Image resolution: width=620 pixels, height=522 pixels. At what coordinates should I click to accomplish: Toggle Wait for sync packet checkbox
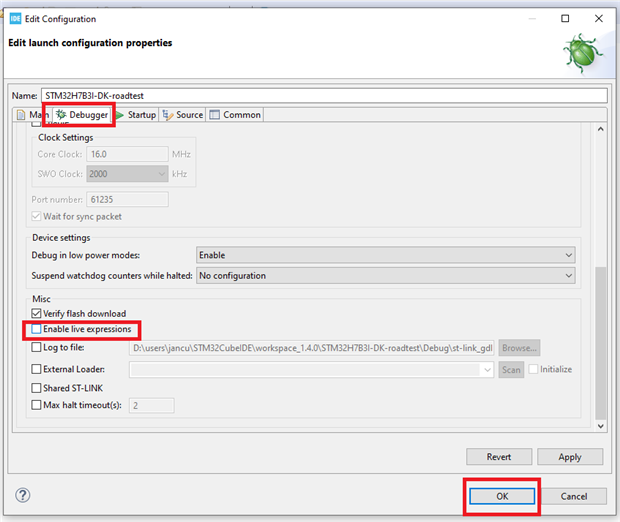(x=36, y=216)
